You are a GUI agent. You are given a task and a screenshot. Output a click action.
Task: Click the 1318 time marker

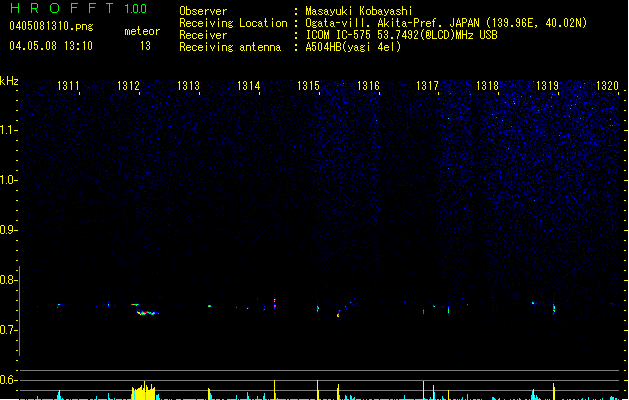point(487,86)
